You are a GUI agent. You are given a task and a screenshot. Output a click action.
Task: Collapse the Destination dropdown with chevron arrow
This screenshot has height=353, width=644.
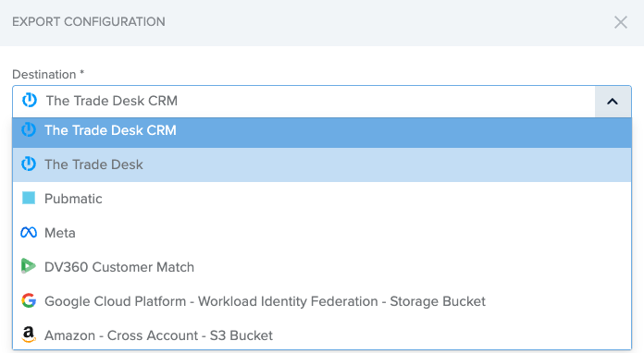(x=613, y=102)
